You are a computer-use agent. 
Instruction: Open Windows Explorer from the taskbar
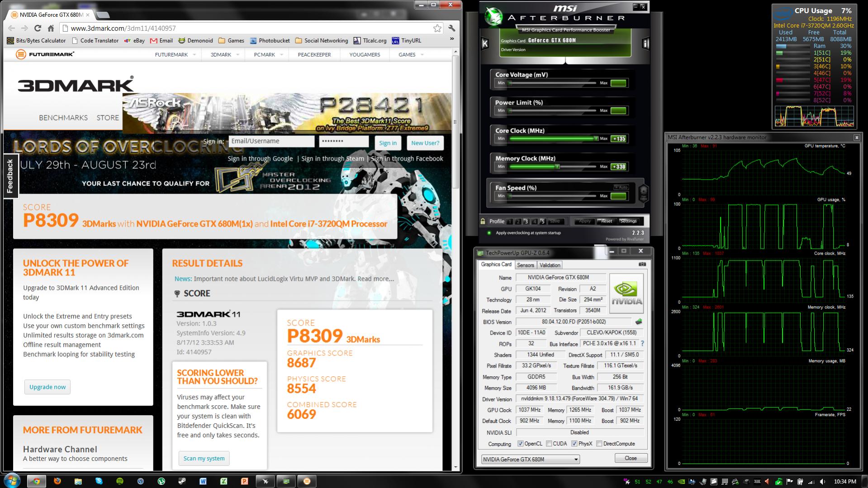coord(78,481)
